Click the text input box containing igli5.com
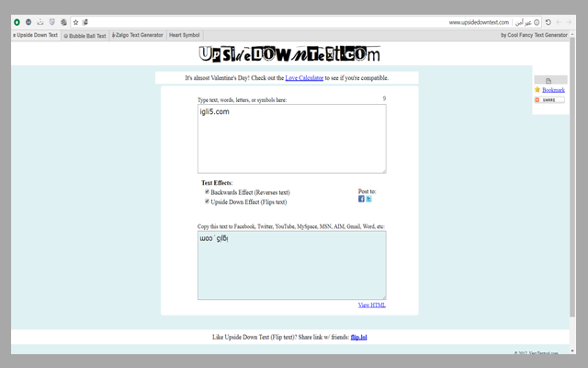The height and width of the screenshot is (368, 588). pyautogui.click(x=291, y=138)
